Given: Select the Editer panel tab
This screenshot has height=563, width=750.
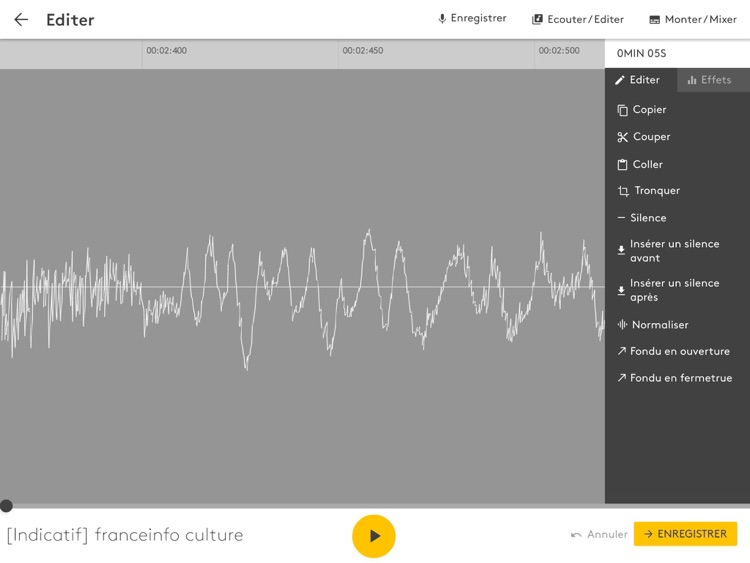Looking at the screenshot, I should (641, 80).
